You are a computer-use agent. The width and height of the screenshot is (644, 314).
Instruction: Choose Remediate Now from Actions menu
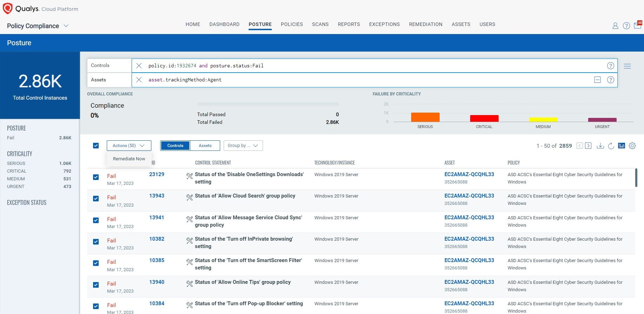pos(129,159)
